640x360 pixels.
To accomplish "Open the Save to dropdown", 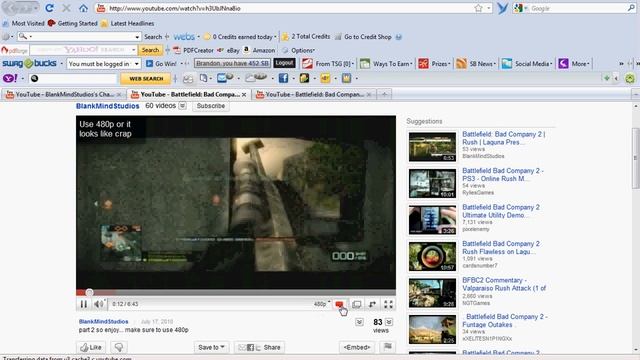I will click(211, 347).
